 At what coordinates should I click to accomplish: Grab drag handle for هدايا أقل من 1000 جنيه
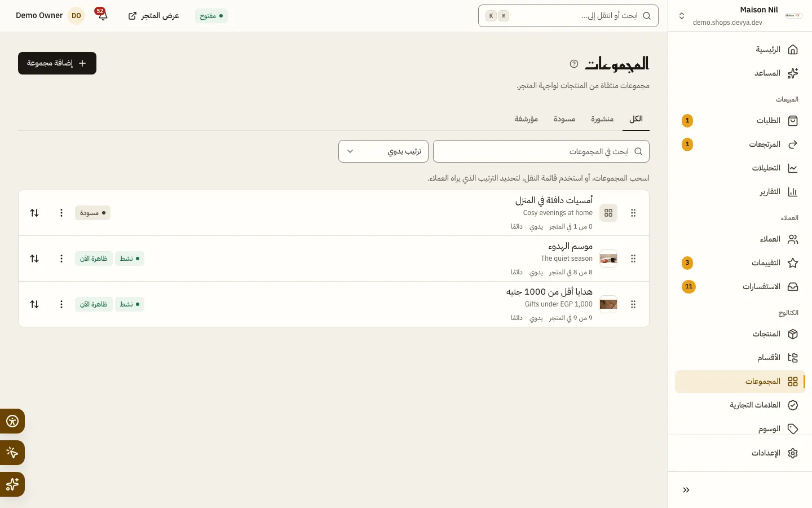pos(633,304)
